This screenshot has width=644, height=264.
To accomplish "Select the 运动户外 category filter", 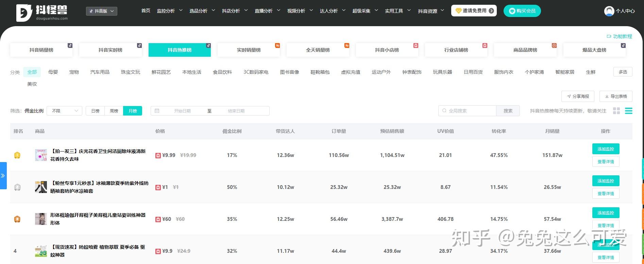I will coord(381,72).
